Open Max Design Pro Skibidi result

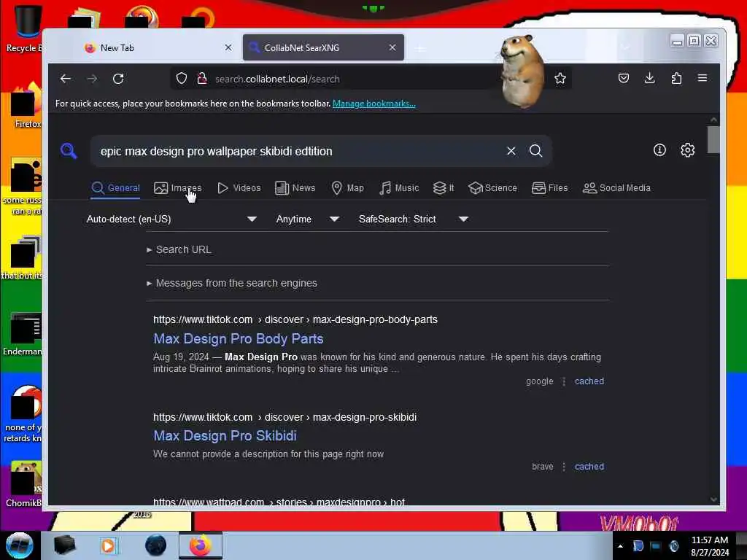[225, 436]
